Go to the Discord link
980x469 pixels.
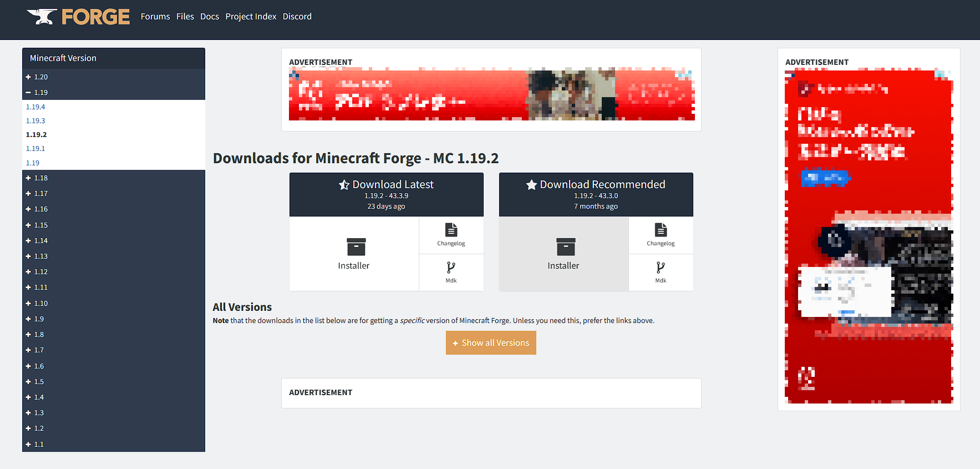(297, 17)
